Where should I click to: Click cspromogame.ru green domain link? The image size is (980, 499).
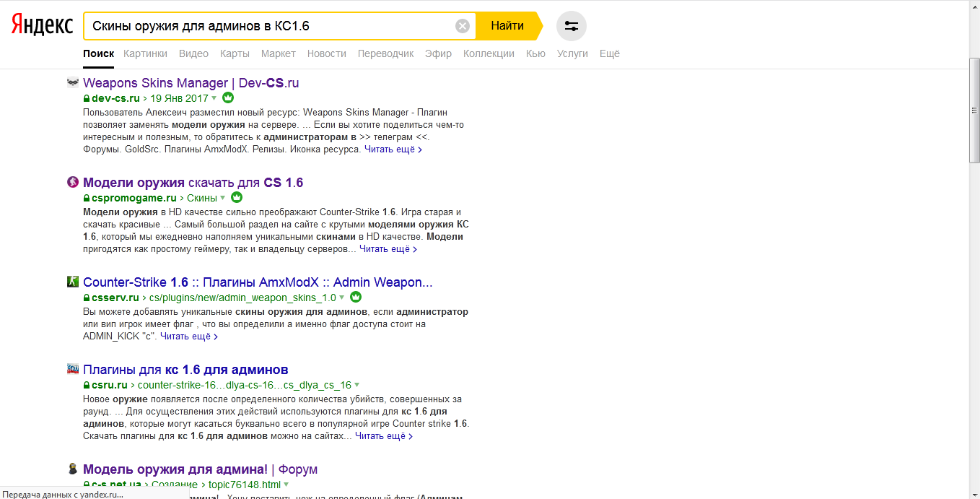(x=134, y=198)
